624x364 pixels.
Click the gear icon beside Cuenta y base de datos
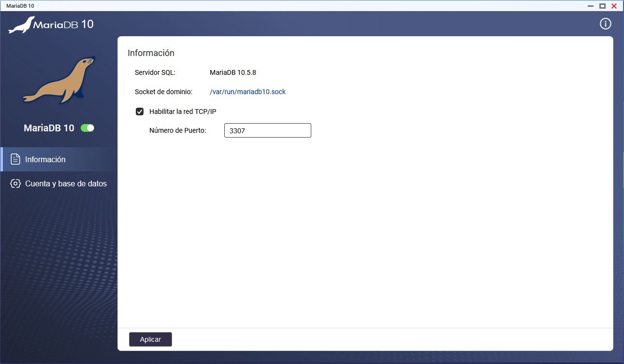click(x=15, y=183)
